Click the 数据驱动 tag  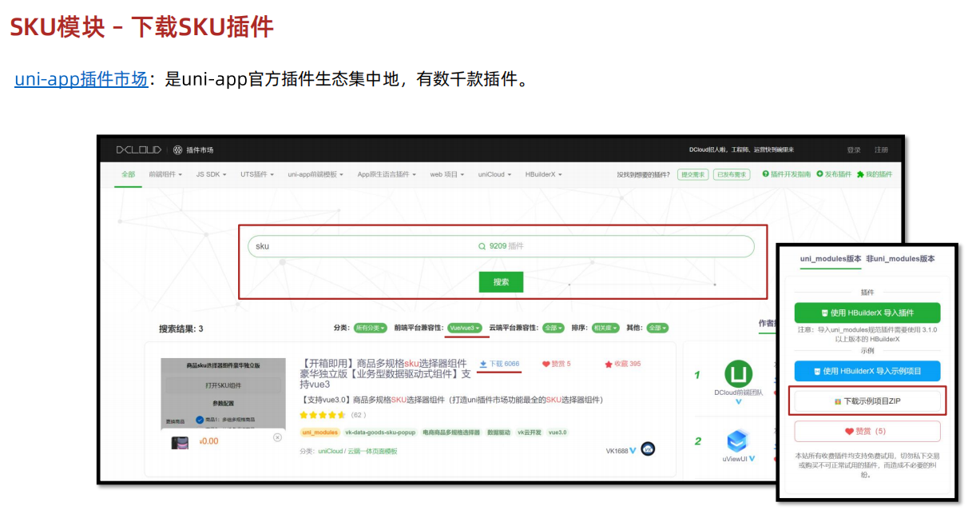(498, 432)
